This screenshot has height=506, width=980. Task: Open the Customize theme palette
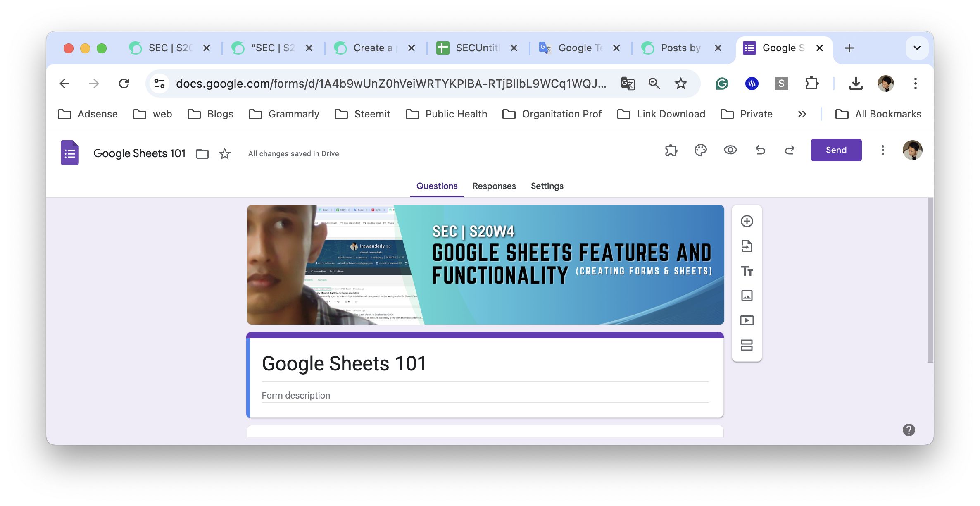click(x=700, y=150)
